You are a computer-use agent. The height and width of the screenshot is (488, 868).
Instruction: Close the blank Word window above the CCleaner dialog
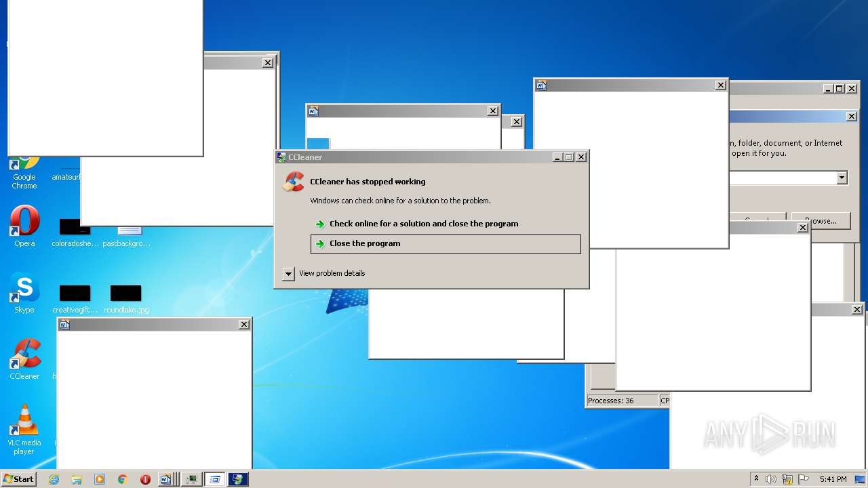click(x=493, y=111)
